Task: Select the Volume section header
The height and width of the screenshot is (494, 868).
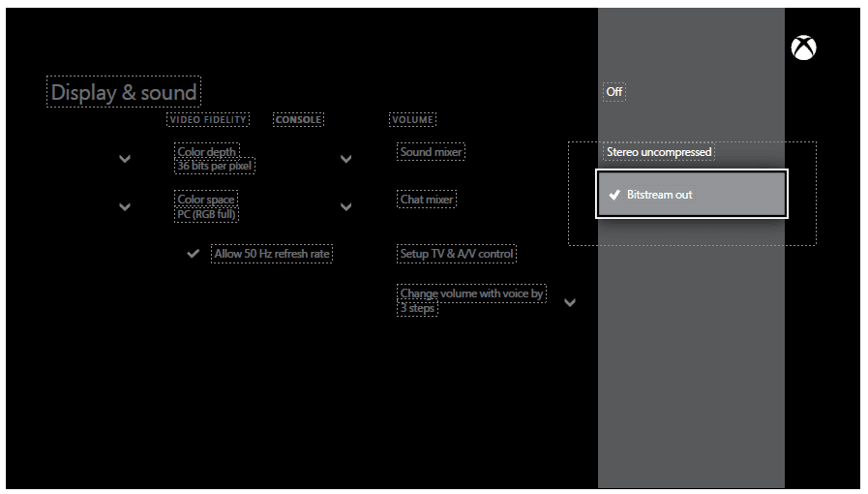Action: pos(412,119)
